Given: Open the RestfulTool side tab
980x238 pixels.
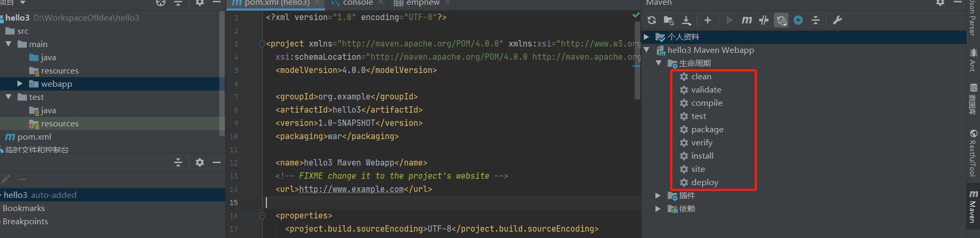Looking at the screenshot, I should coord(973,153).
